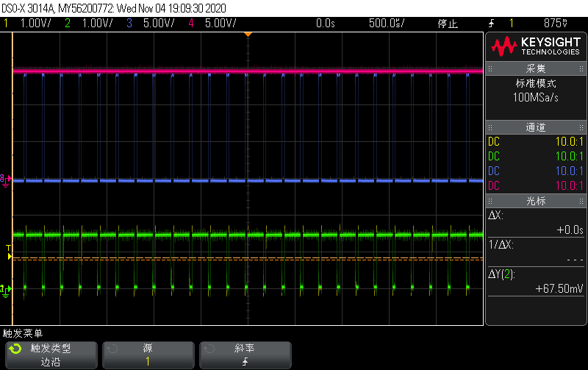This screenshot has width=588, height=370.
Task: Open the 采集 acquisition panel header
Action: tap(536, 68)
